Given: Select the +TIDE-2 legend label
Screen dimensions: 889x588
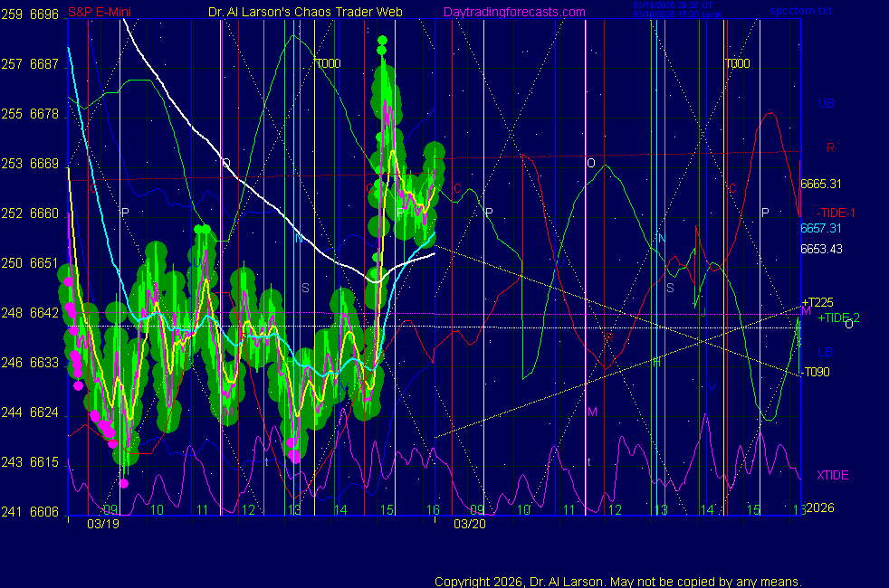Looking at the screenshot, I should 838,318.
